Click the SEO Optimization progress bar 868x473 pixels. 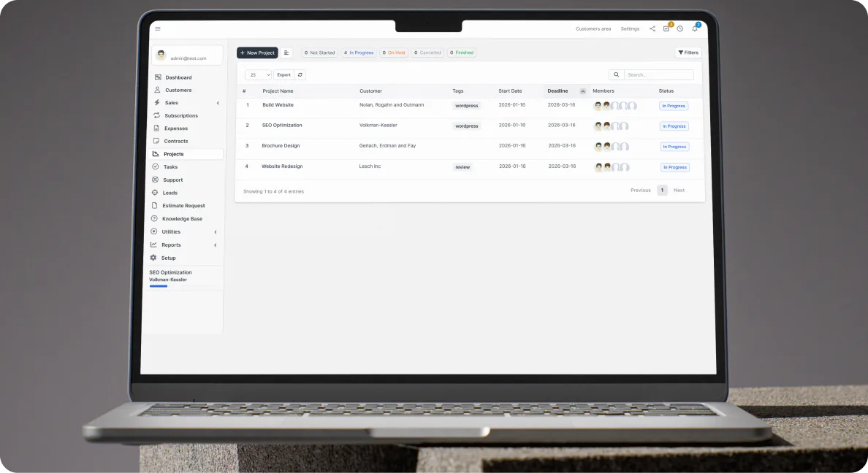pos(159,286)
